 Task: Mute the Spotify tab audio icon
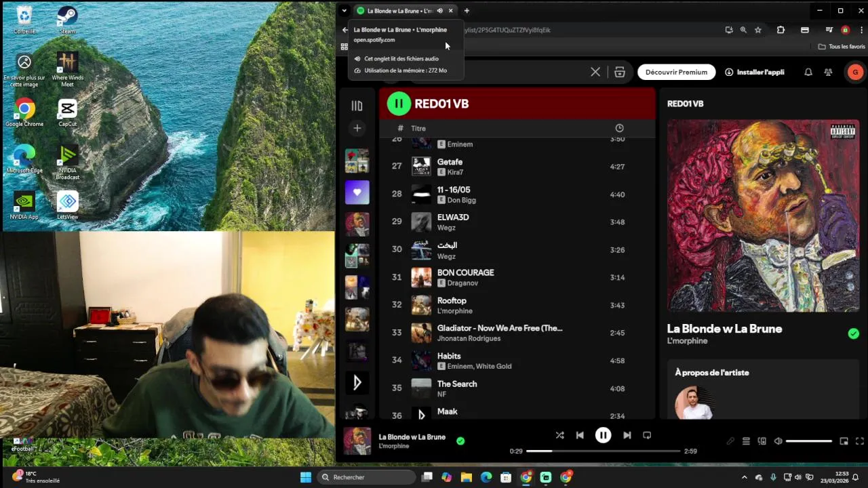439,11
